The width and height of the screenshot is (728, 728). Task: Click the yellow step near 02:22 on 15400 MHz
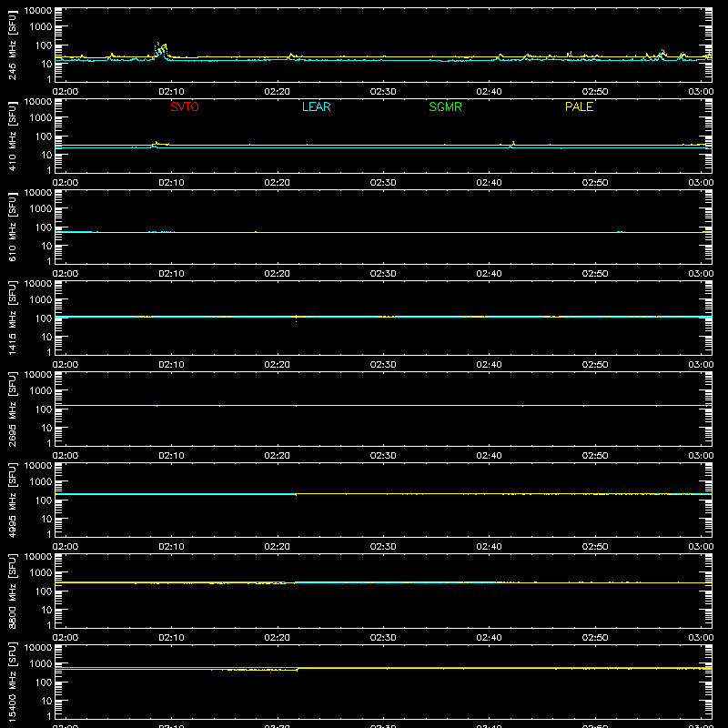pyautogui.click(x=298, y=669)
